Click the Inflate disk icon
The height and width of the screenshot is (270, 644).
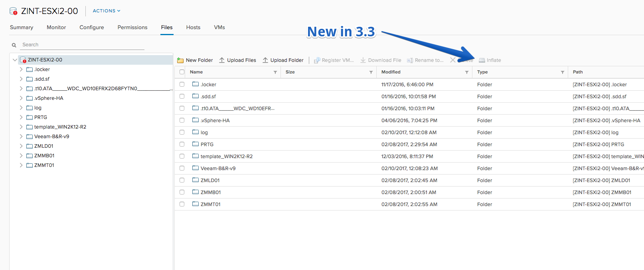482,60
